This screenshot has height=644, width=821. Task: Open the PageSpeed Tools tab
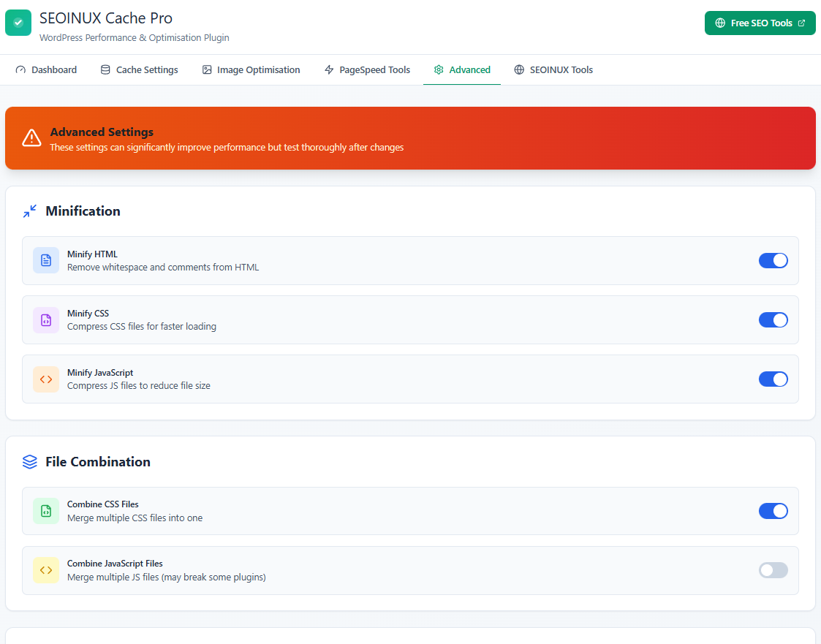[x=367, y=70]
